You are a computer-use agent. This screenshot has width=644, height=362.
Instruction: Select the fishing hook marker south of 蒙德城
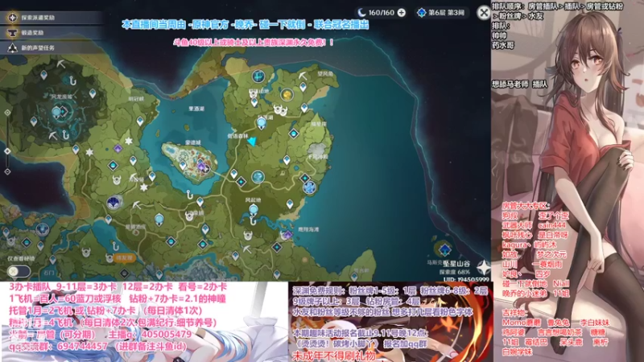pyautogui.click(x=189, y=194)
